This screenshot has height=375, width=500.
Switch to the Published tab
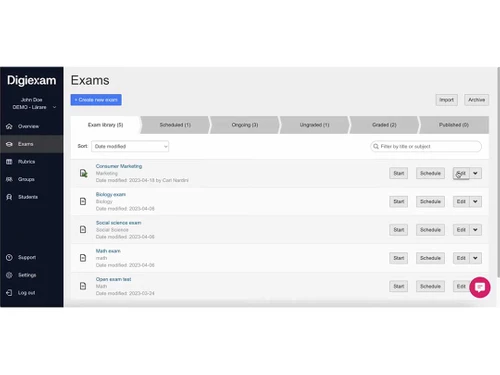[x=454, y=125]
